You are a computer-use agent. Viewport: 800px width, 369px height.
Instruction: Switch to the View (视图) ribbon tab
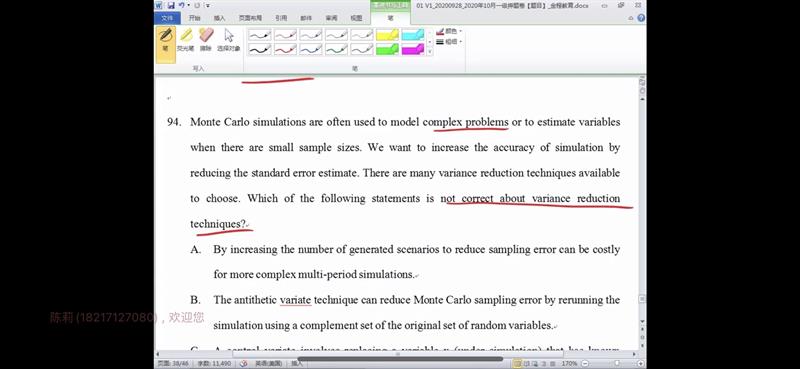point(356,18)
